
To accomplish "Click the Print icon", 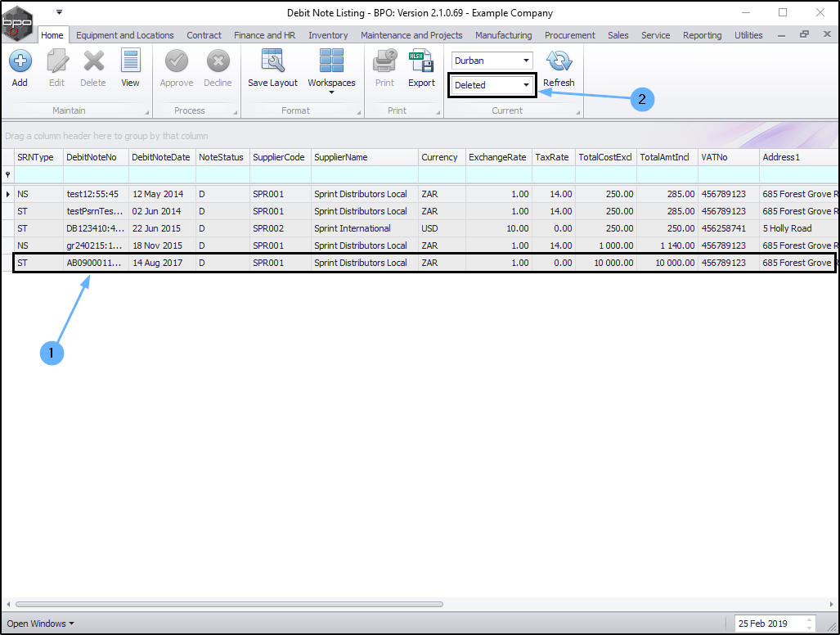I will click(384, 61).
